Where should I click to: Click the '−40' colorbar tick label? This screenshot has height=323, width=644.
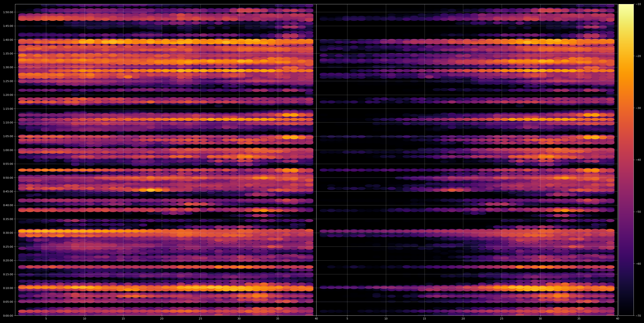(x=638, y=160)
